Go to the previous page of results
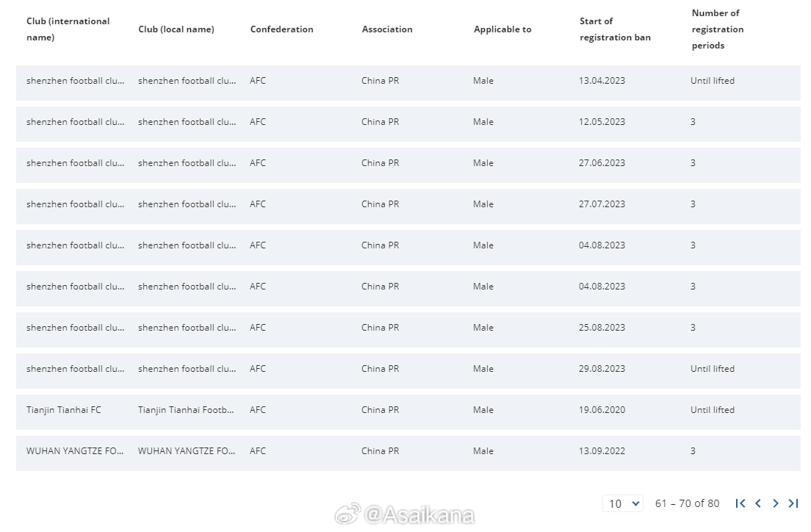The height and width of the screenshot is (532, 811). (757, 503)
